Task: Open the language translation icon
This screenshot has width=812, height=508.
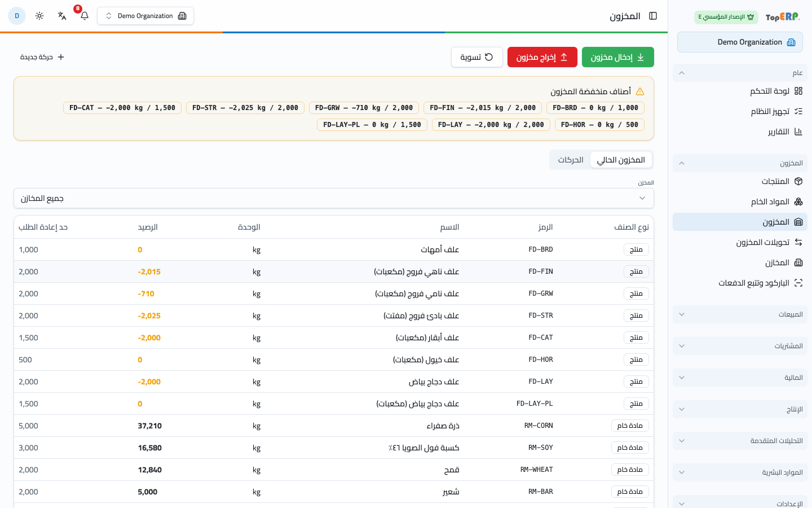Action: pos(62,16)
